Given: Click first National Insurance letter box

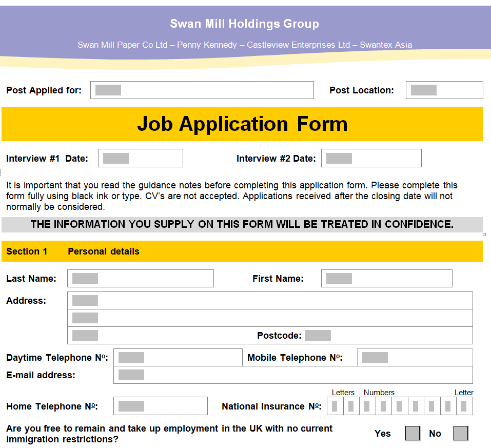Looking at the screenshot, I should coord(335,406).
